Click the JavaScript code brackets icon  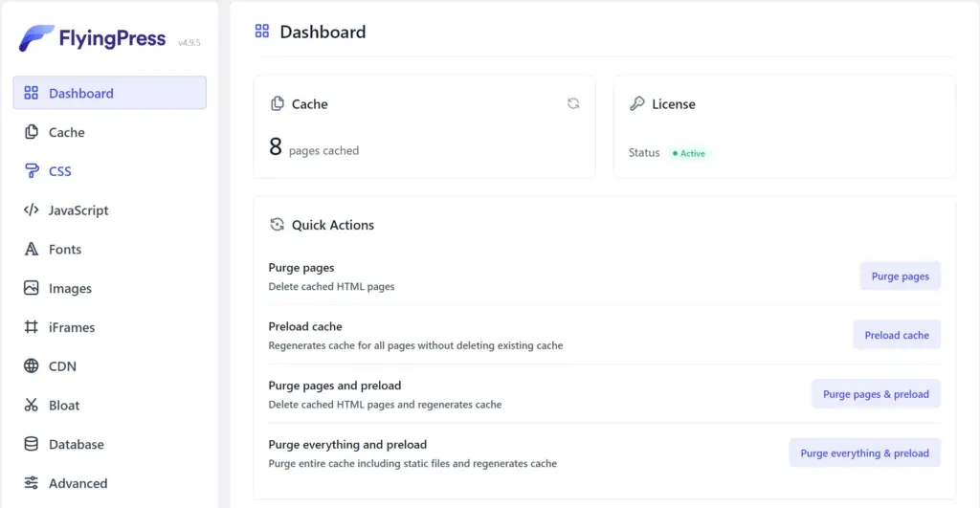(x=32, y=210)
